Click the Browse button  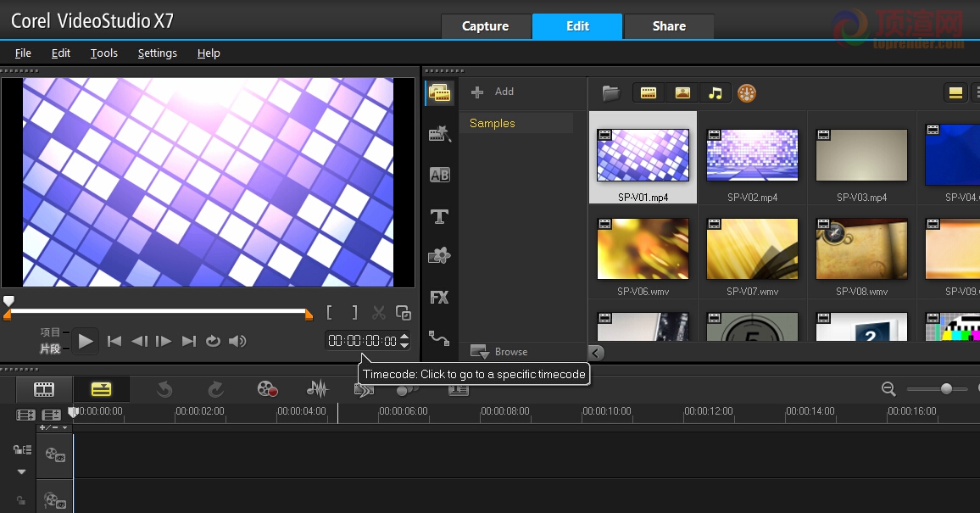pyautogui.click(x=498, y=352)
